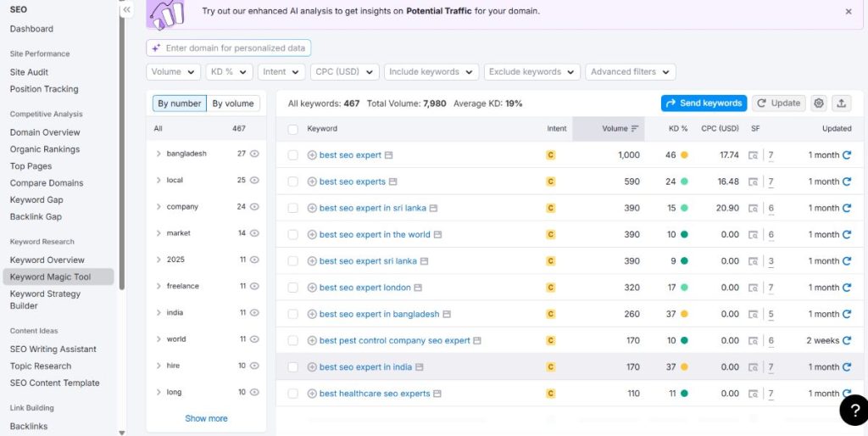Open SERP view icon beside 'best seo expert in bangladesh'
This screenshot has width=868, height=436.
(447, 314)
